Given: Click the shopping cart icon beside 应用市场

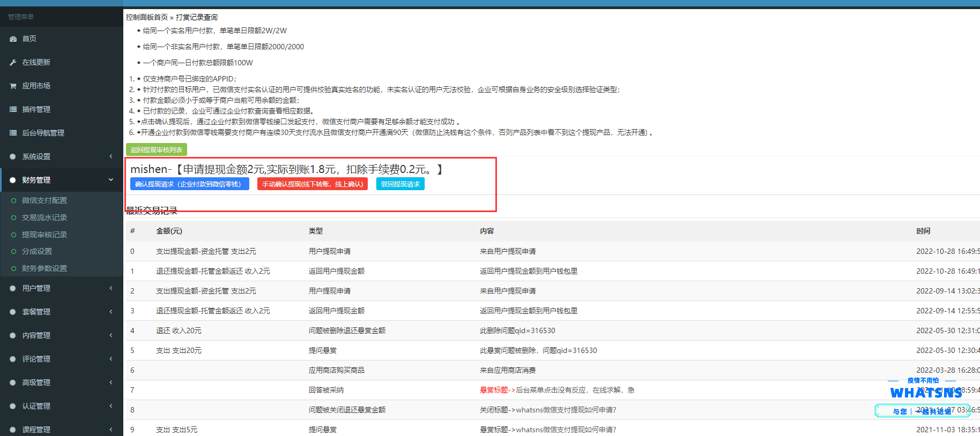Looking at the screenshot, I should click(13, 86).
